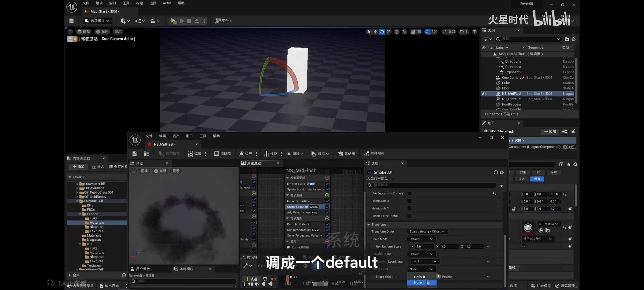The image size is (644, 290).
Task: Open the Transform Order dropdown
Action: click(427, 231)
